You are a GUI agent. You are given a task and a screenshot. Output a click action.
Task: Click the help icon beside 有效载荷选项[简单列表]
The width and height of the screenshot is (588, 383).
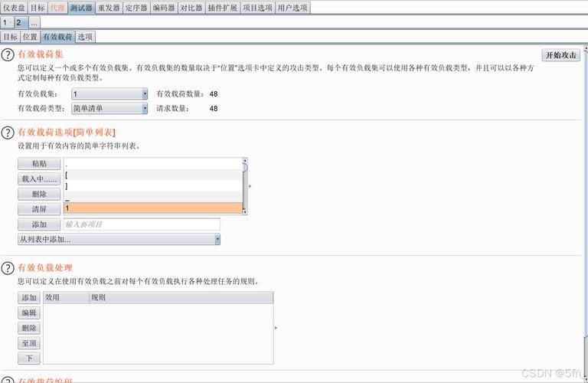[x=8, y=133]
